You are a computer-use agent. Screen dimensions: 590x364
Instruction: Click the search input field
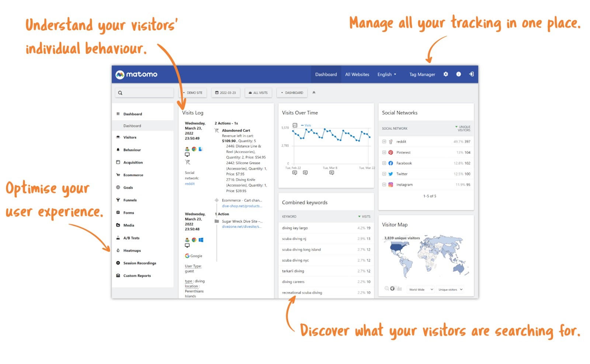pyautogui.click(x=144, y=93)
